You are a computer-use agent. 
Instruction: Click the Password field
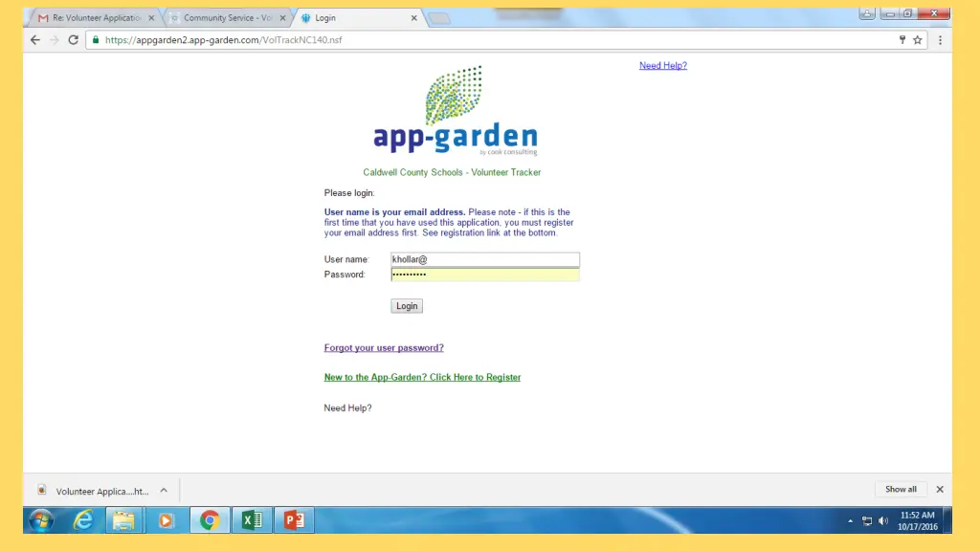pos(485,275)
